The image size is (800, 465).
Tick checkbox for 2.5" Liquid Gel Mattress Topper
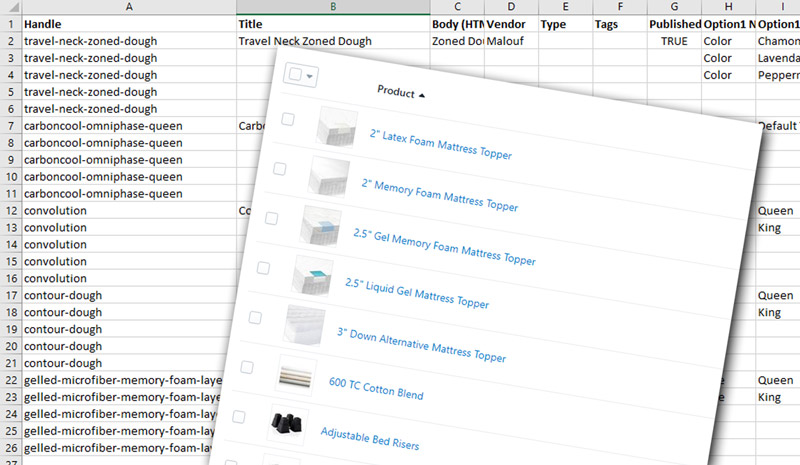coord(263,268)
